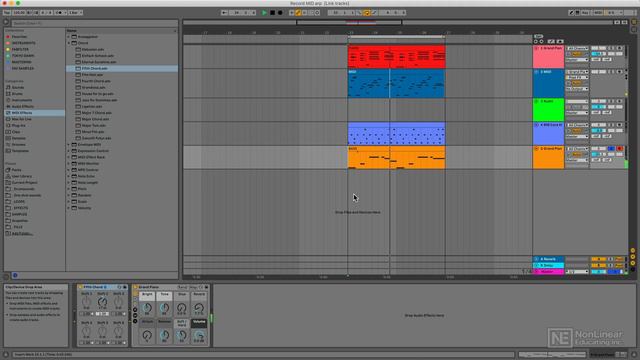Select the Master track header

(549, 271)
